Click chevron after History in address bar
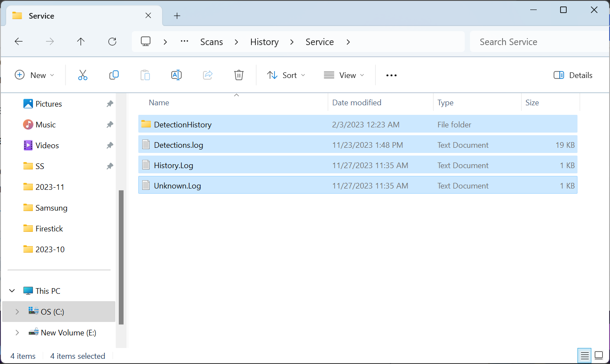 click(x=292, y=42)
